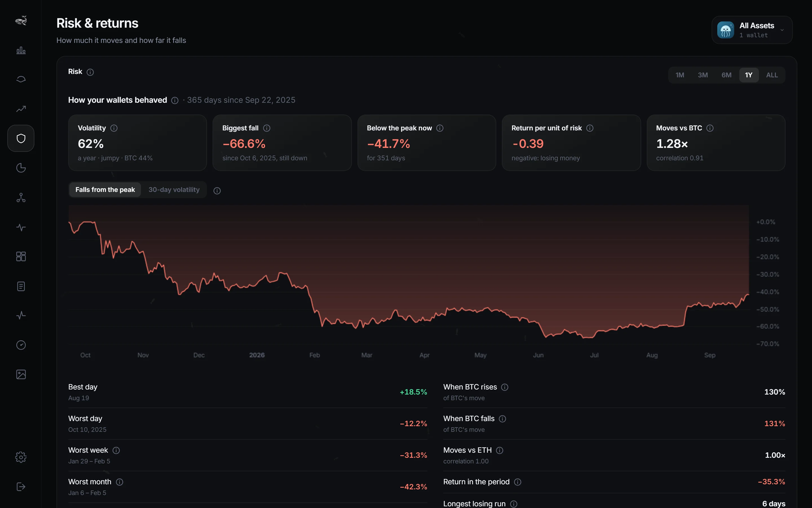The width and height of the screenshot is (812, 508).
Task: Select the 3M time range
Action: (x=703, y=75)
